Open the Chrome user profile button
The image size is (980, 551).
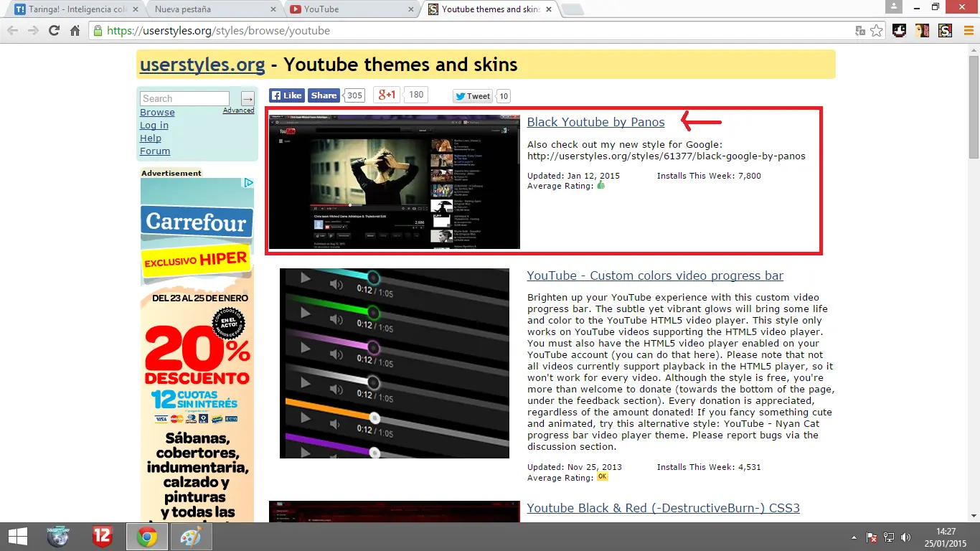(x=893, y=6)
